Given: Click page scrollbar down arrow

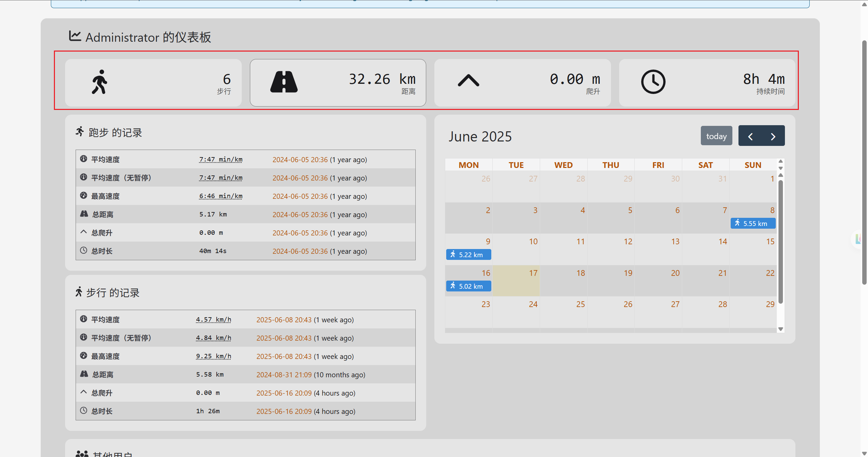Looking at the screenshot, I should coord(864,453).
